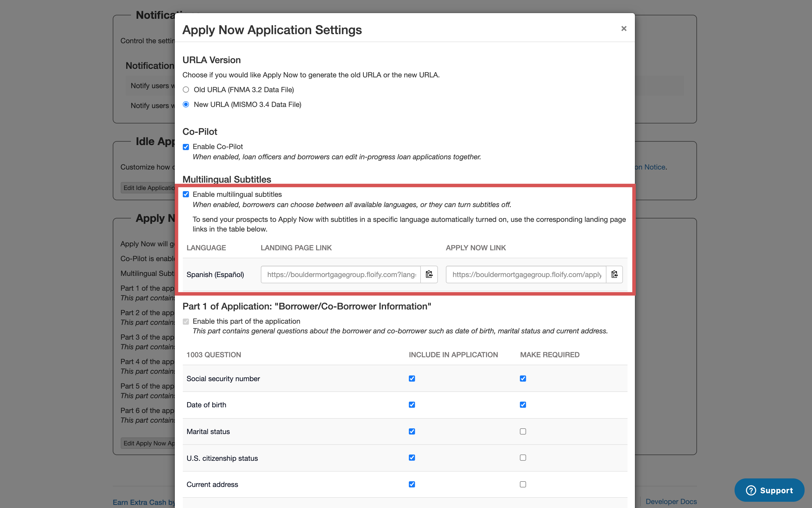
Task: Uncheck Enable Co-Pilot checkbox
Action: click(186, 147)
